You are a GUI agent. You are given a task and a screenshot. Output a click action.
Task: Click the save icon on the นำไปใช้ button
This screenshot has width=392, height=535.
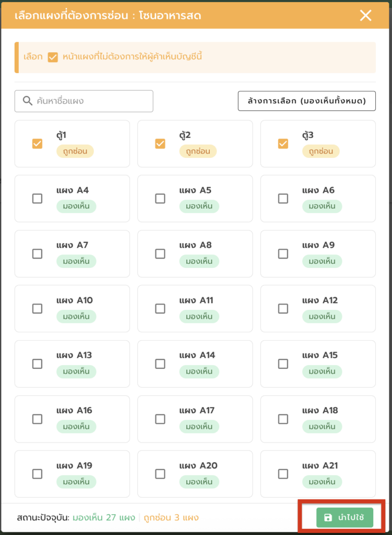click(x=328, y=518)
